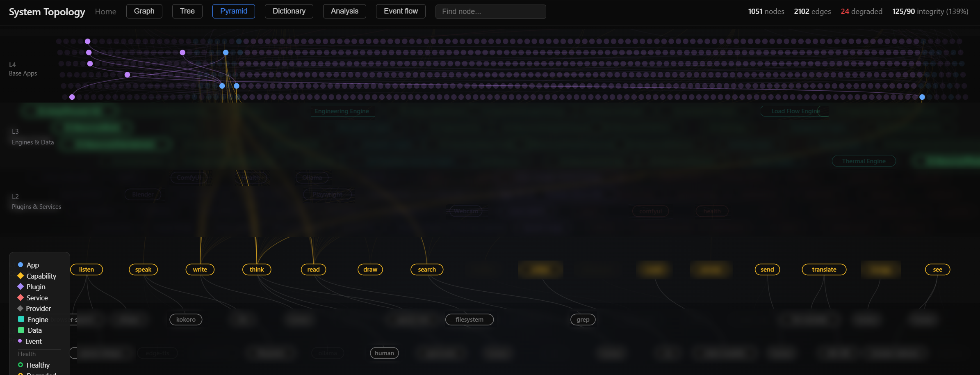This screenshot has width=980, height=375.
Task: Open the Event flow tab
Action: tap(401, 11)
